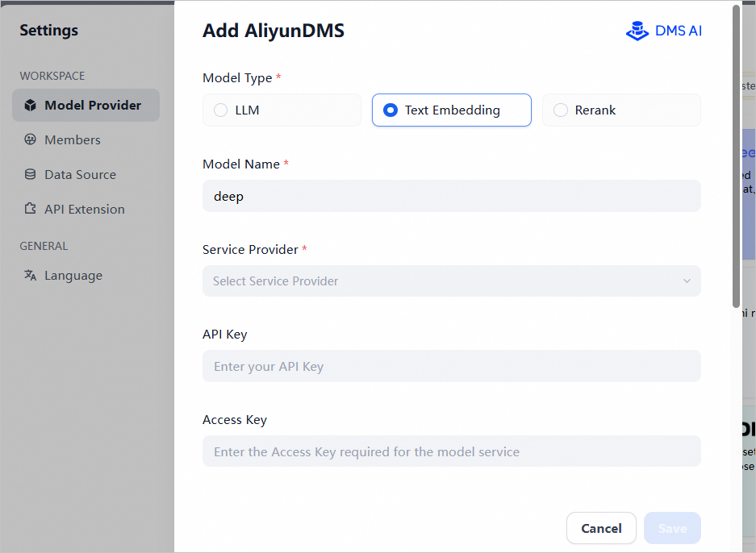Click the Save button

pos(672,528)
